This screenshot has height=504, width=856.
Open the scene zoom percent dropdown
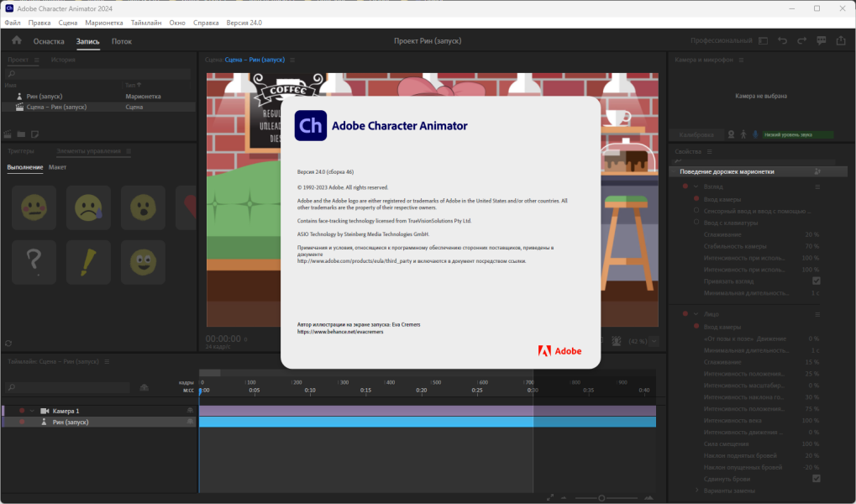654,341
